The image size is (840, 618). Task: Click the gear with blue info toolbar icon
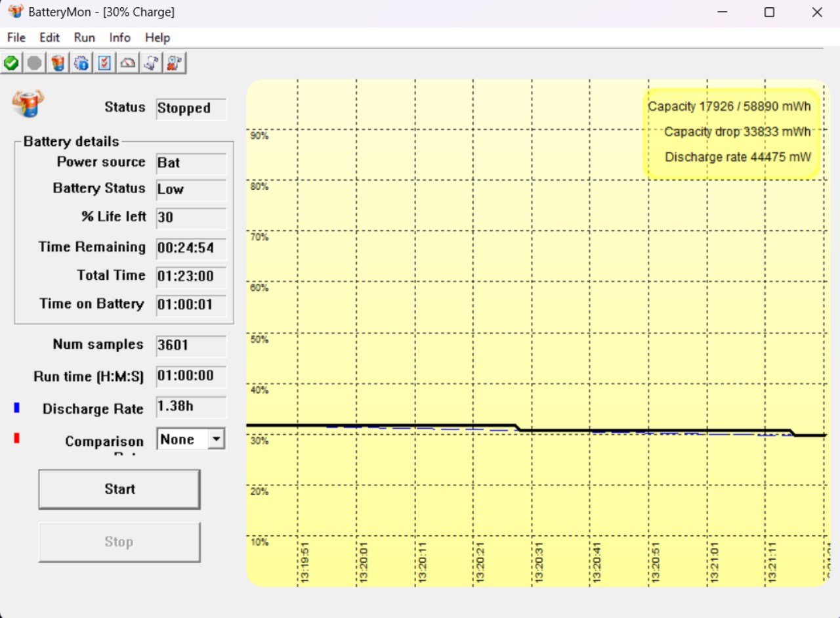(x=82, y=63)
